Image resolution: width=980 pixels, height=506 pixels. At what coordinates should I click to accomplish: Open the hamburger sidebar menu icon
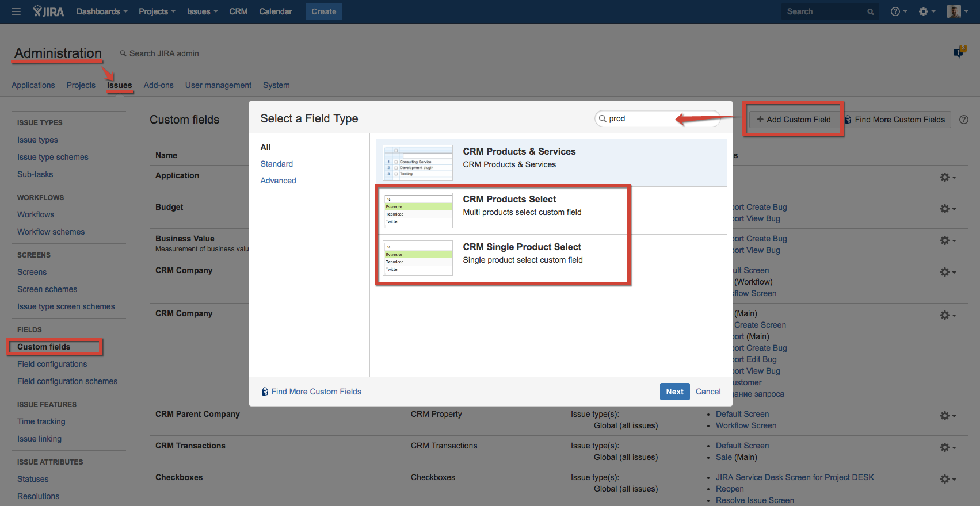pos(16,11)
